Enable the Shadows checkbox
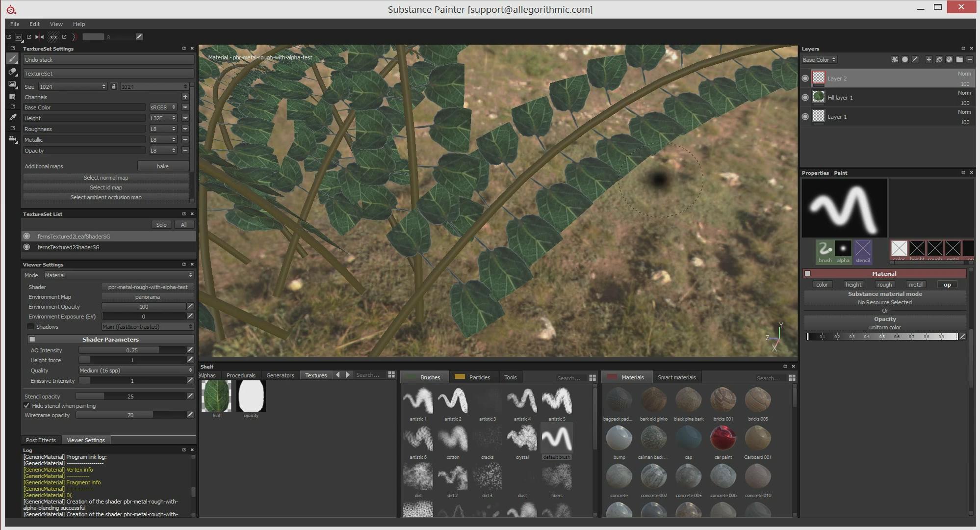The height and width of the screenshot is (530, 980). click(31, 327)
